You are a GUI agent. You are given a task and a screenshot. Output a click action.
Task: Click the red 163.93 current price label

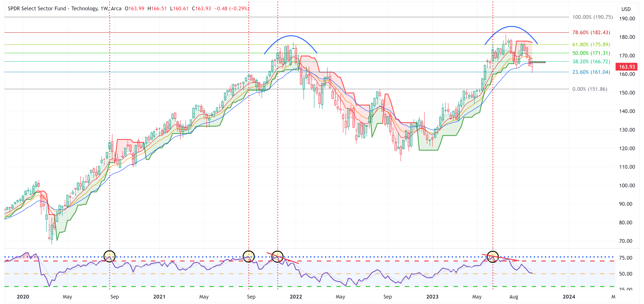(626, 67)
